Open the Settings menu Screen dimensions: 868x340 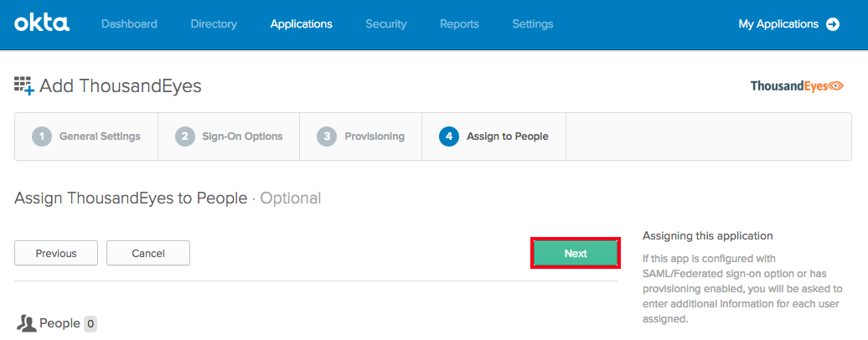click(533, 23)
